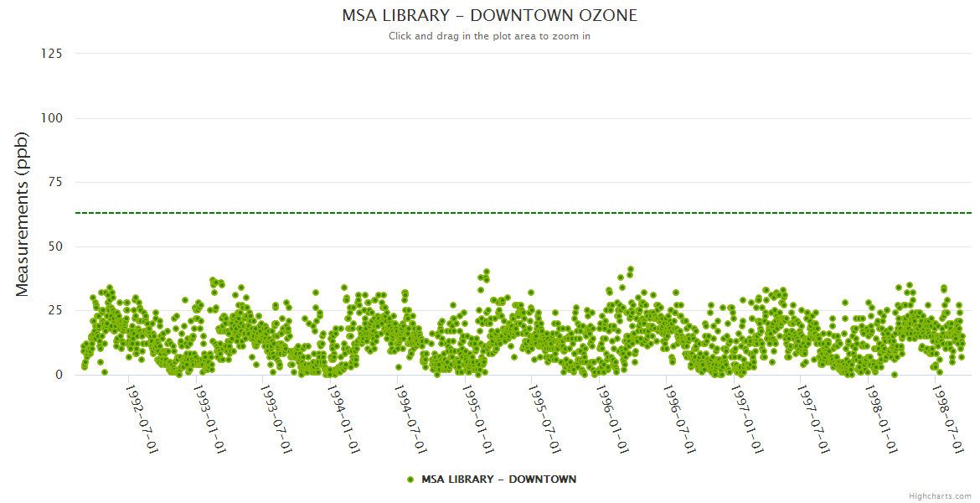Viewport: 980px width, 503px height.
Task: Click the Measurements (ppb) axis title
Action: (x=23, y=214)
